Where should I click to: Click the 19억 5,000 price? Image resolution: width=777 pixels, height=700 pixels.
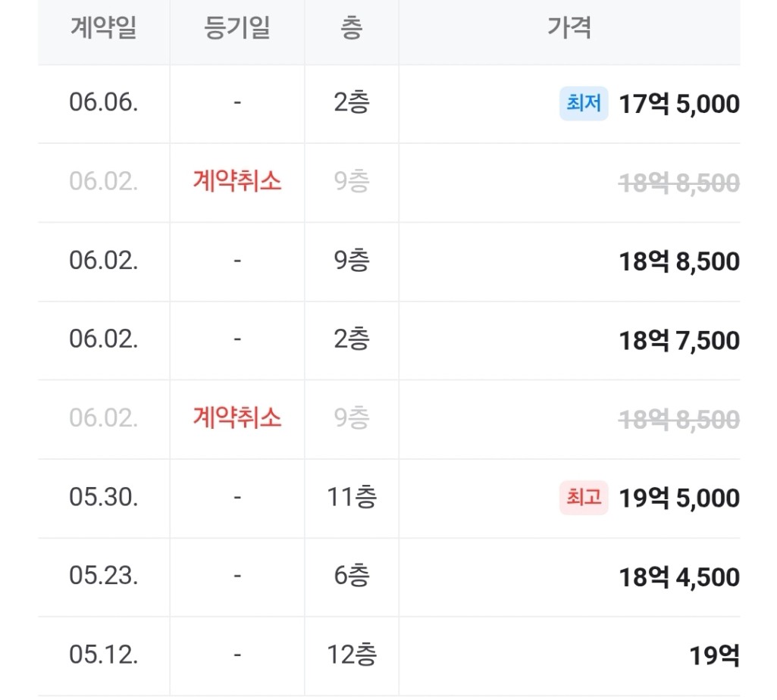[x=679, y=498]
